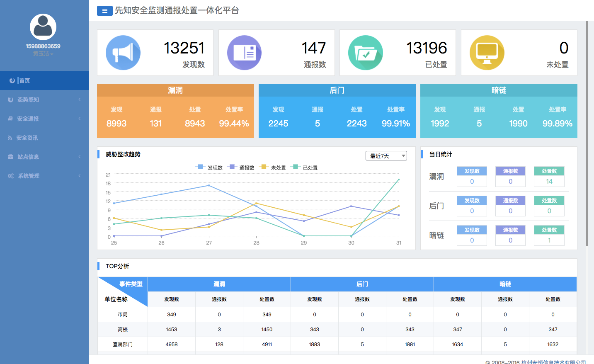Image resolution: width=594 pixels, height=364 pixels.
Task: Click the hamburger menu toggle button
Action: 104,11
